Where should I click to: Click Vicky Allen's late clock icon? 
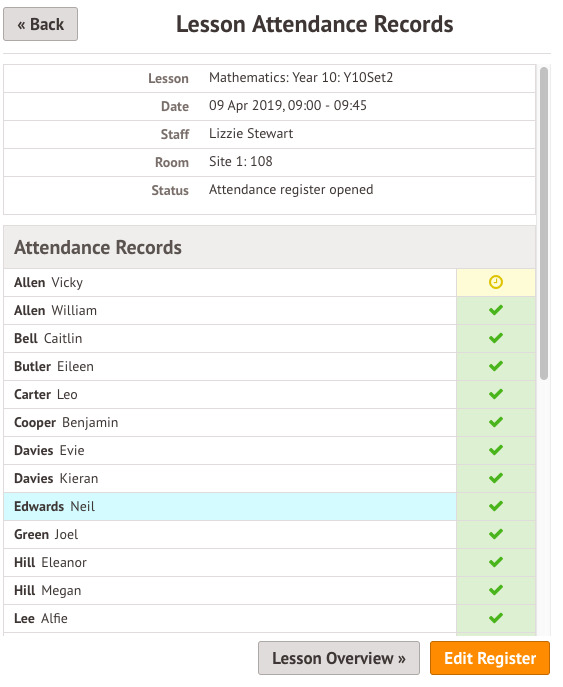[x=496, y=282]
